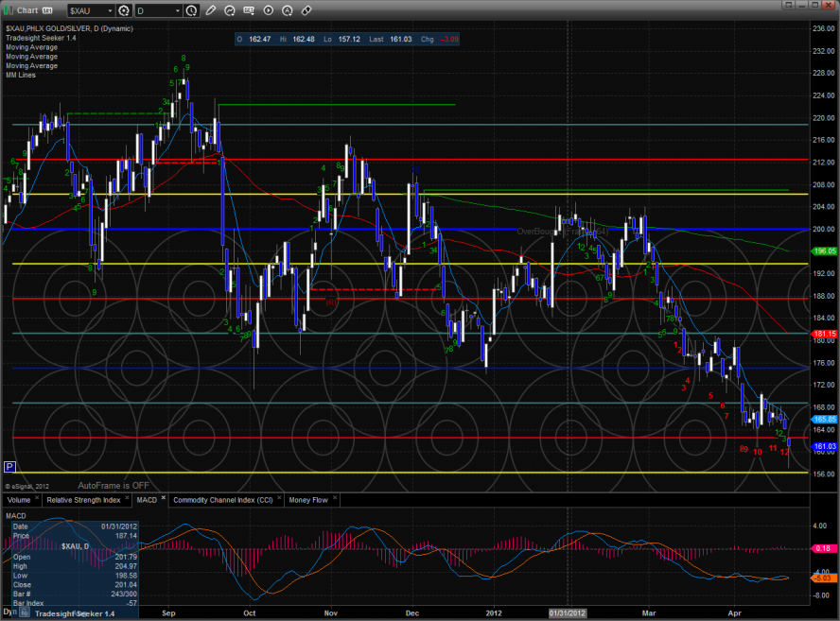Select the Money Flow tab
This screenshot has width=840, height=621.
pos(307,499)
